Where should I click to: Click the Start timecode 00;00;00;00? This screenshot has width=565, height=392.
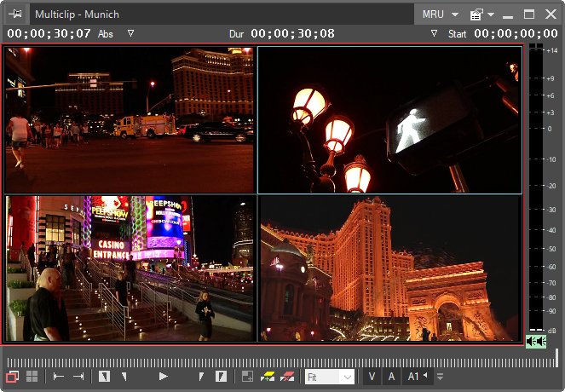coord(516,33)
